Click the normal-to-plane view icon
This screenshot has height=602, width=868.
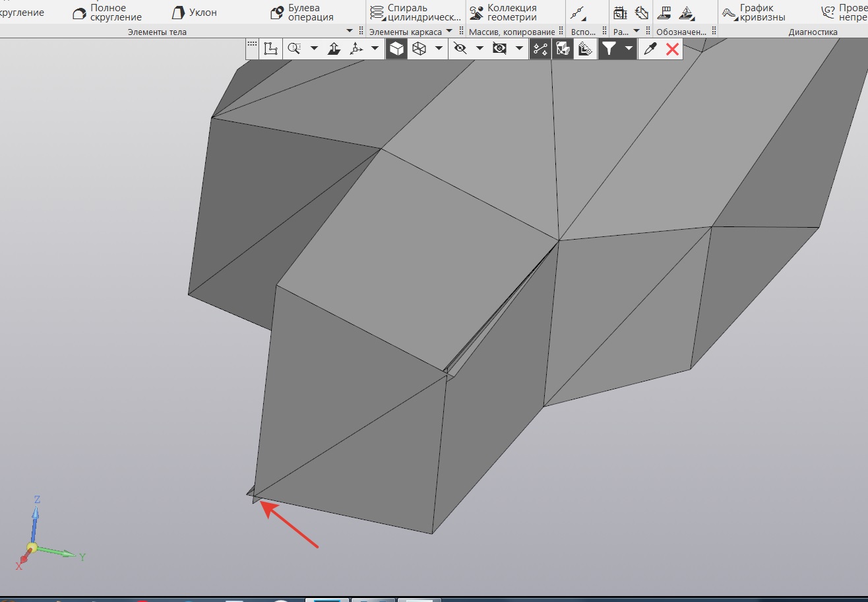[x=334, y=48]
